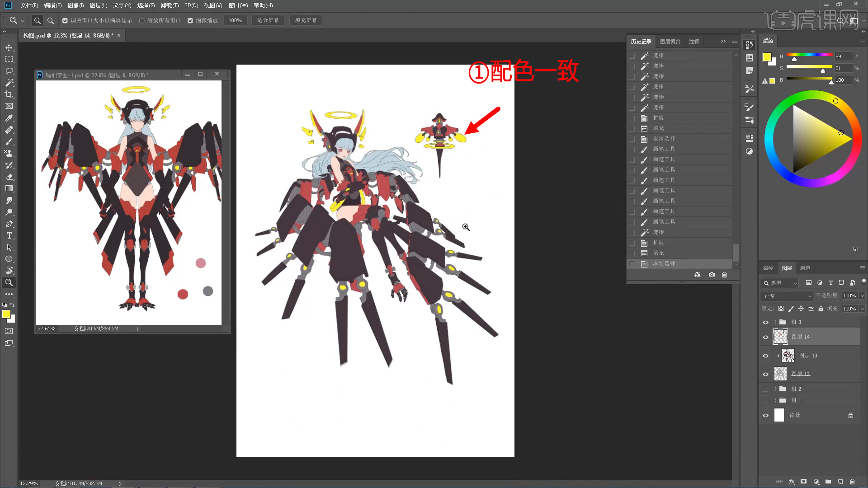Show the 组 2 group
This screenshot has width=868, height=488.
click(765, 389)
